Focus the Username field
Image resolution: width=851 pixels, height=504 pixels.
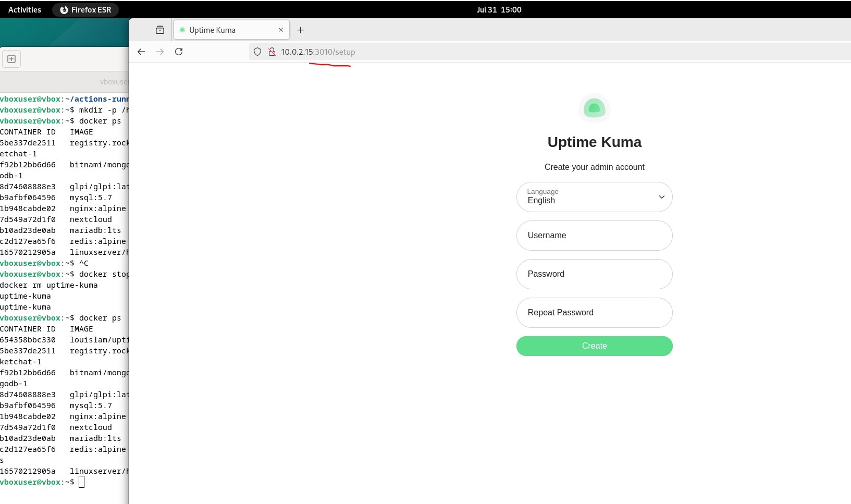point(594,236)
